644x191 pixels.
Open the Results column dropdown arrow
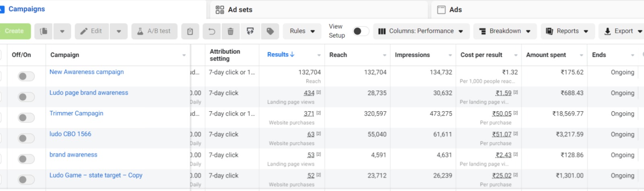[319, 55]
